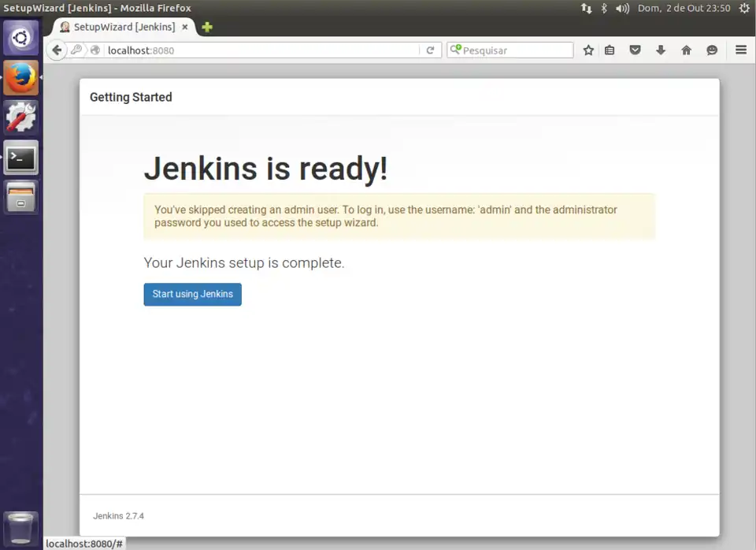Click Start using Jenkins
Image resolution: width=756 pixels, height=550 pixels.
coord(192,294)
